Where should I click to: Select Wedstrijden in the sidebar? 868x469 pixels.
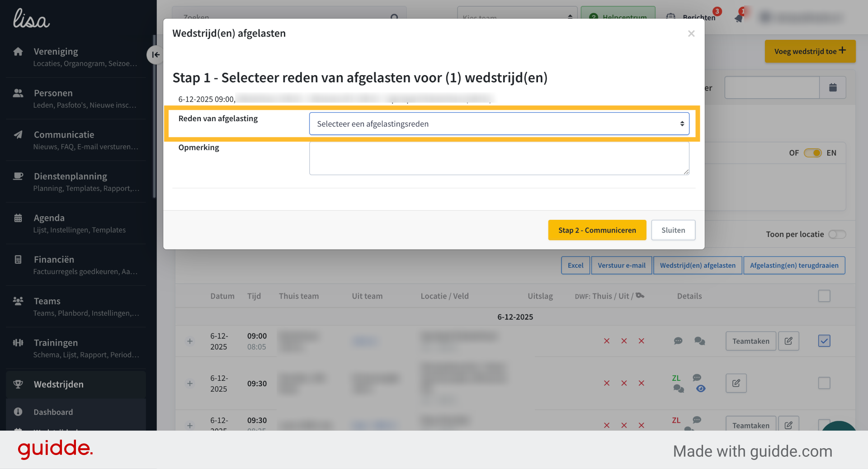[76, 384]
